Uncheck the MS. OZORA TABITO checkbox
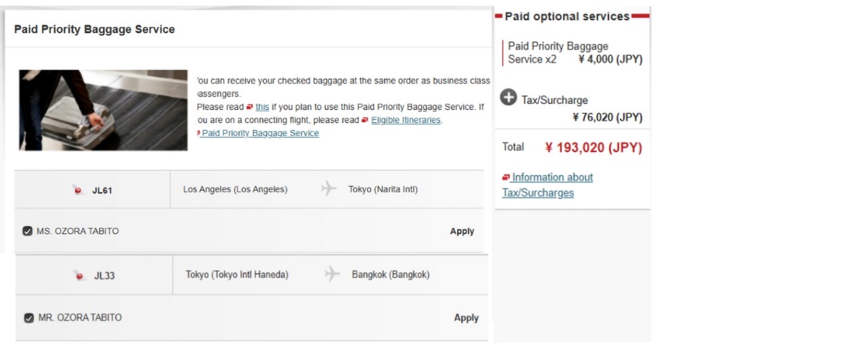Viewport: 868px width, 346px height. tap(27, 231)
